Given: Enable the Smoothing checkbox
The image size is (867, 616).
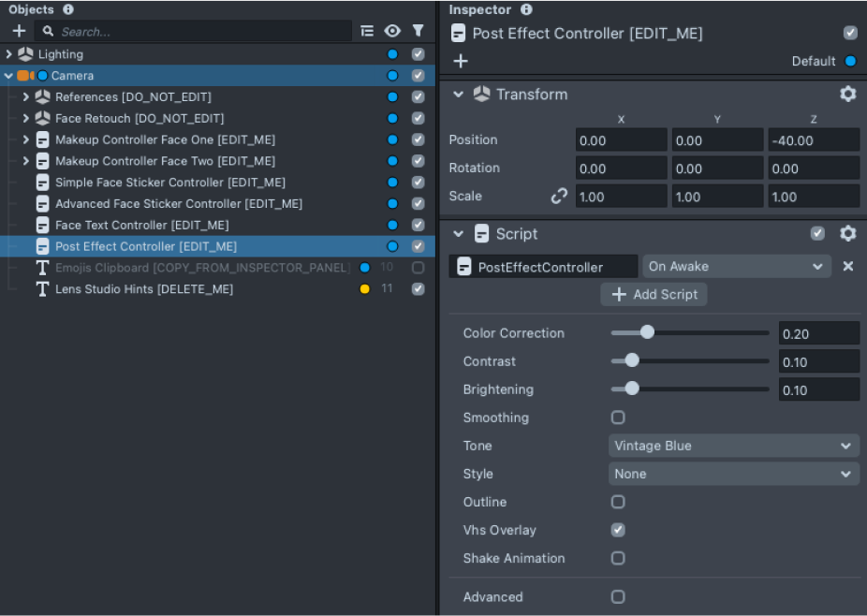Looking at the screenshot, I should click(x=618, y=418).
